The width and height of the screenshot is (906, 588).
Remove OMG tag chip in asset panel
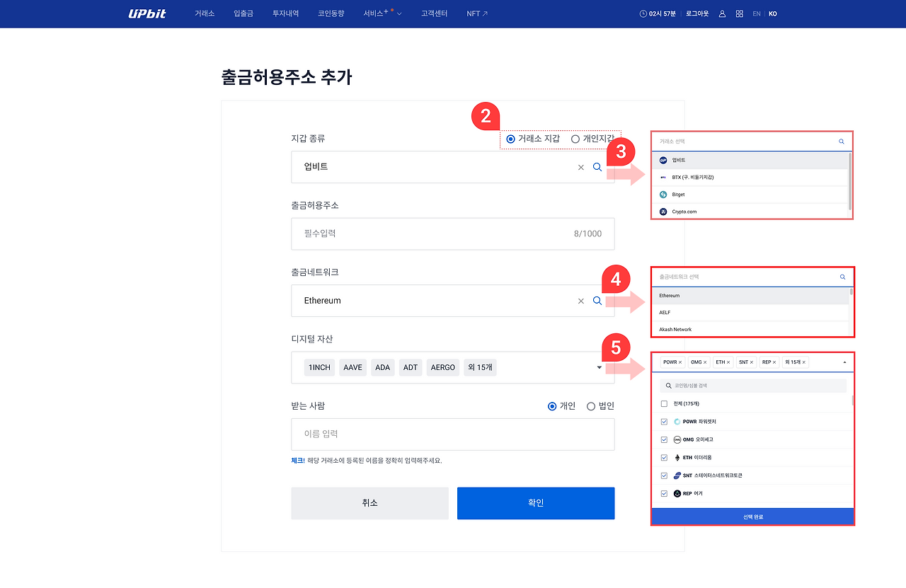(x=705, y=362)
